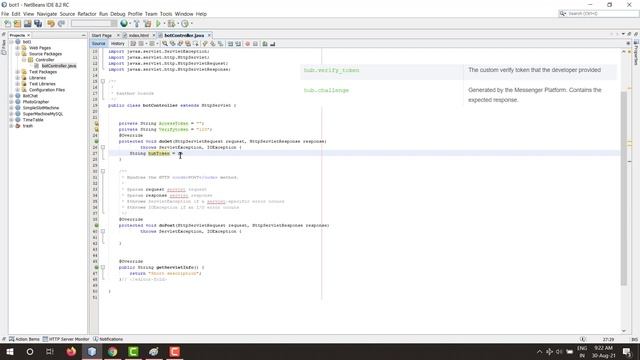Open Windows Task View on taskbar
Image resolution: width=640 pixels, height=360 pixels.
coord(50,351)
